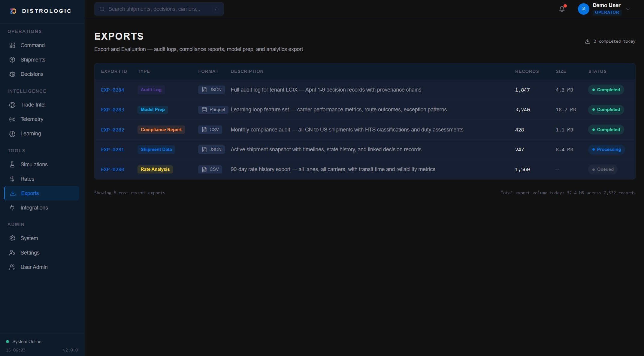This screenshot has width=644, height=356.
Task: Click the User Admin people icon
Action: click(x=12, y=267)
